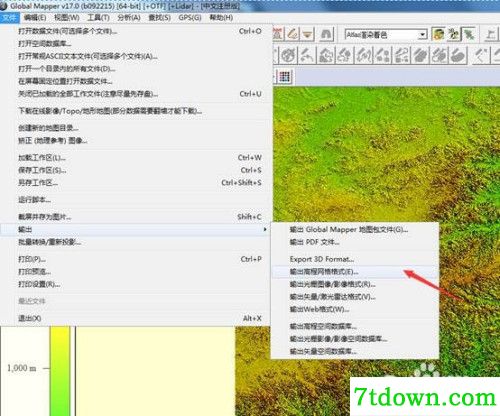The image size is (500, 416).
Task: Choose 打印(P) Ctrl+P menu item
Action: 135,259
